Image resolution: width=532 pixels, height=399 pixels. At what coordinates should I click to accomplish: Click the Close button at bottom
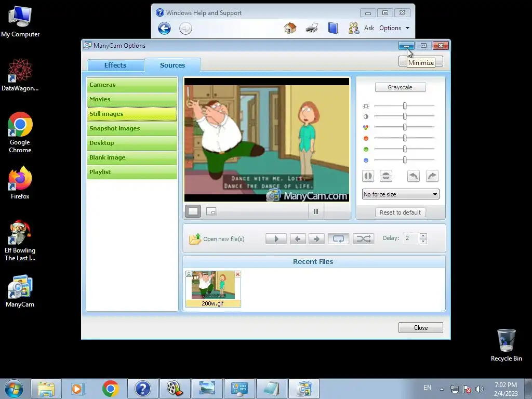[x=421, y=328]
